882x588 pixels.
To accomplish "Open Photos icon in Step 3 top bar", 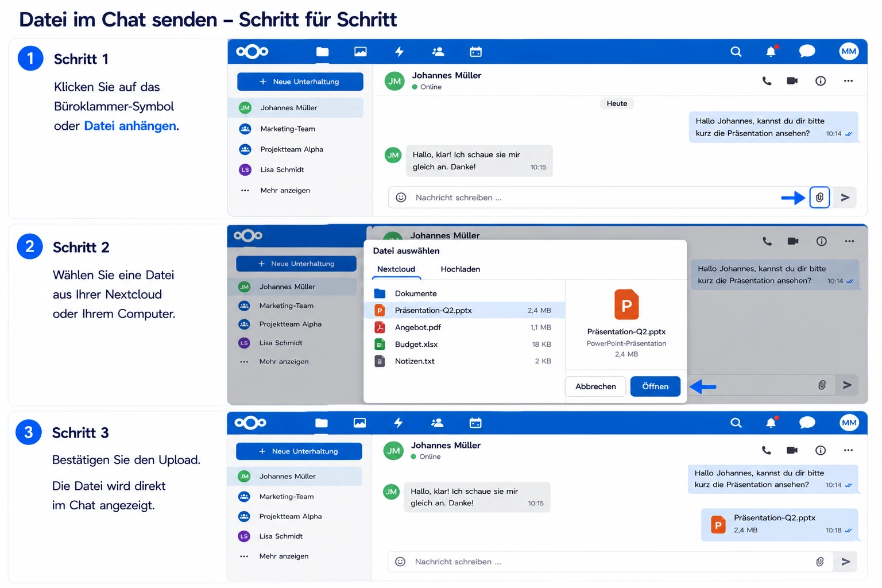I will tap(359, 423).
